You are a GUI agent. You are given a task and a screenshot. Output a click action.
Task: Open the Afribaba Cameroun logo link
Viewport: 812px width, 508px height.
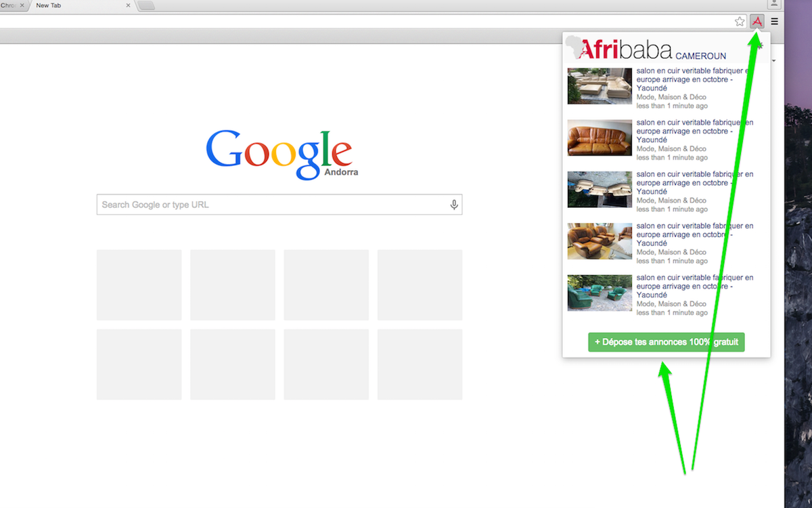click(646, 49)
